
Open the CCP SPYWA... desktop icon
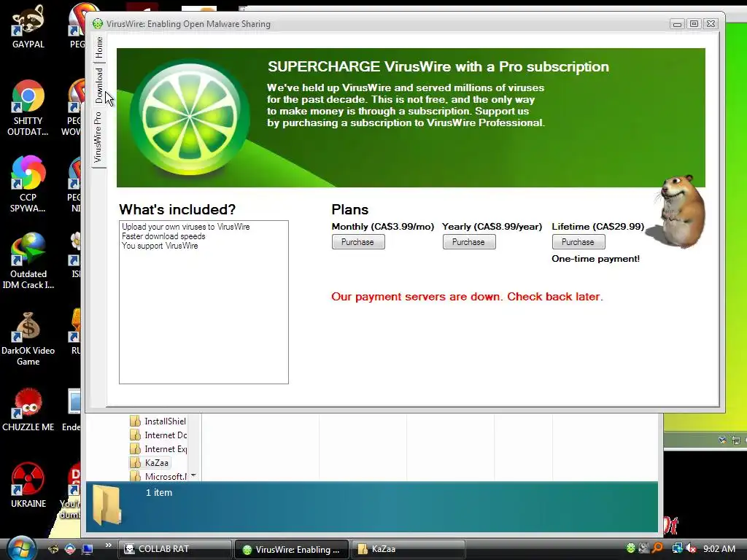(28, 184)
